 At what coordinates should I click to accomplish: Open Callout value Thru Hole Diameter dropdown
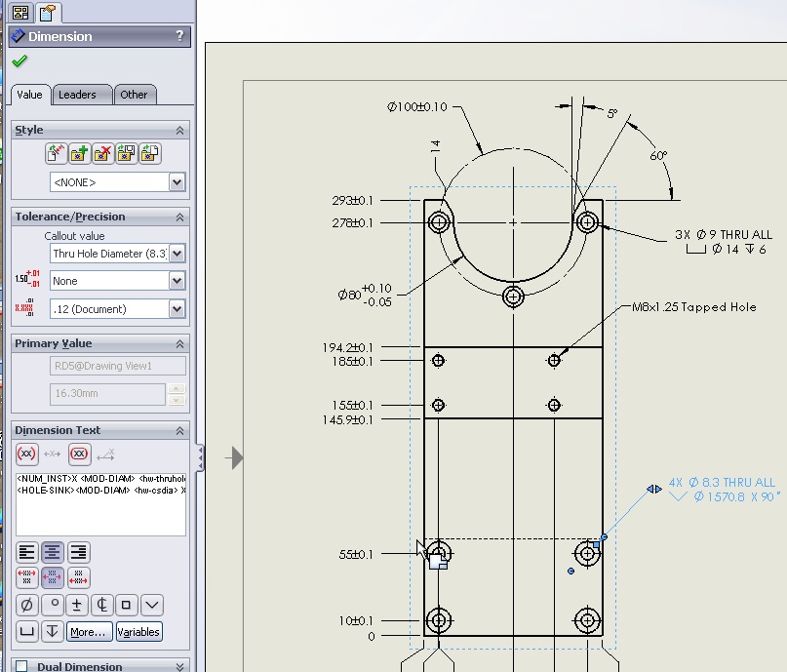(x=177, y=254)
